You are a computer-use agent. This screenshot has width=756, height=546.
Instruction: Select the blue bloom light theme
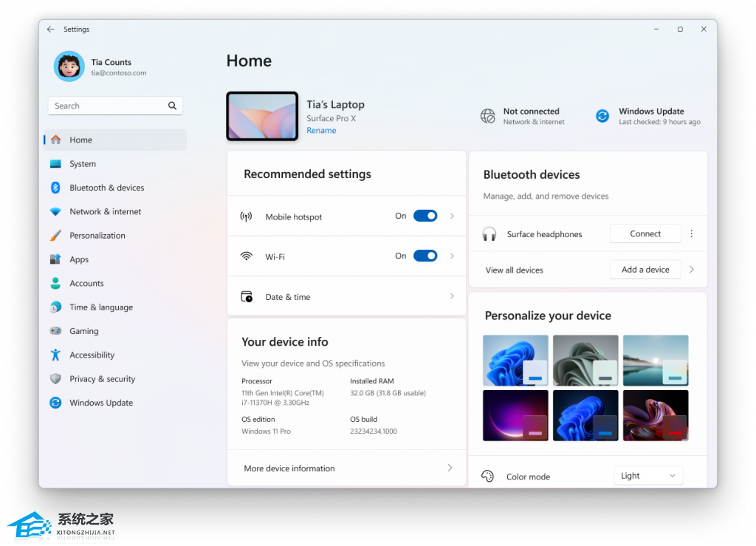[x=515, y=361]
